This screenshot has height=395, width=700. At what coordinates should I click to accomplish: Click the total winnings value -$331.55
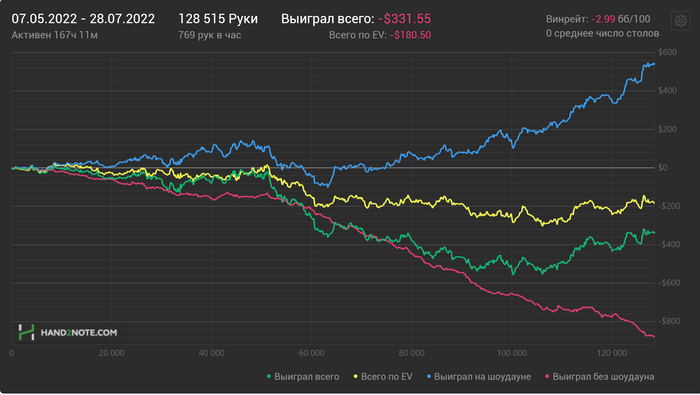pos(404,19)
